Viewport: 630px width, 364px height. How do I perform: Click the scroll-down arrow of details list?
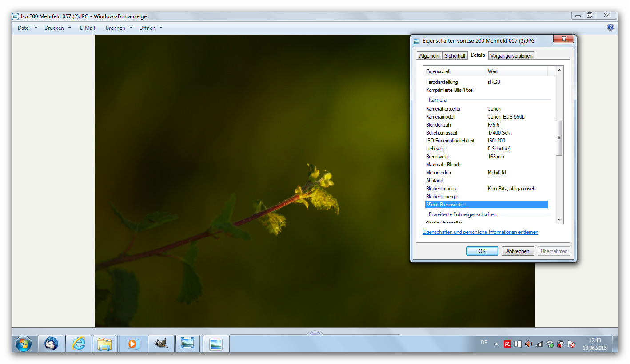coord(559,219)
